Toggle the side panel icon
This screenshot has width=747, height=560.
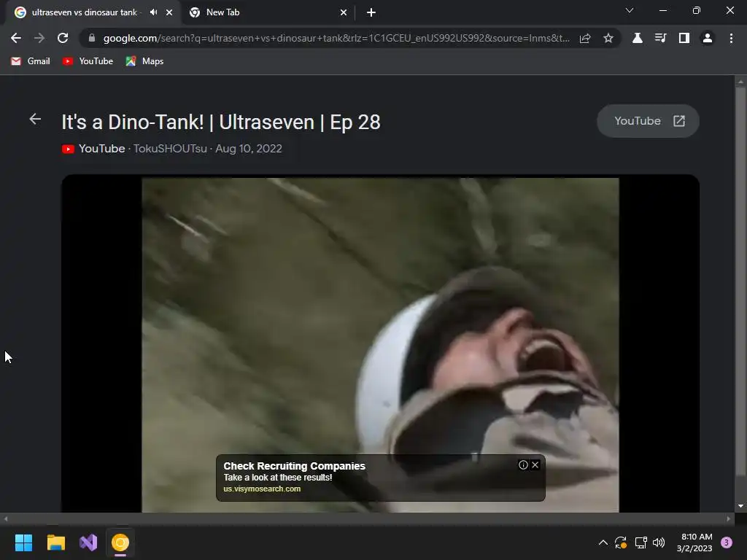click(x=684, y=38)
